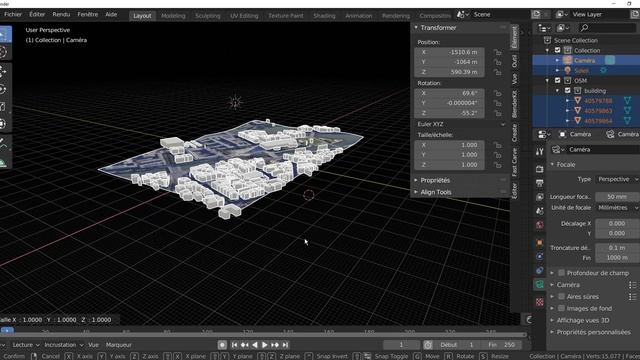
Task: Open the Fenêtre menu
Action: tap(88, 14)
